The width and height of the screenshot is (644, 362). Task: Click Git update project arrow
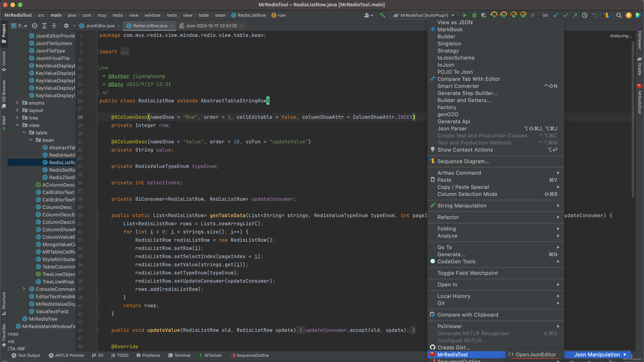555,15
